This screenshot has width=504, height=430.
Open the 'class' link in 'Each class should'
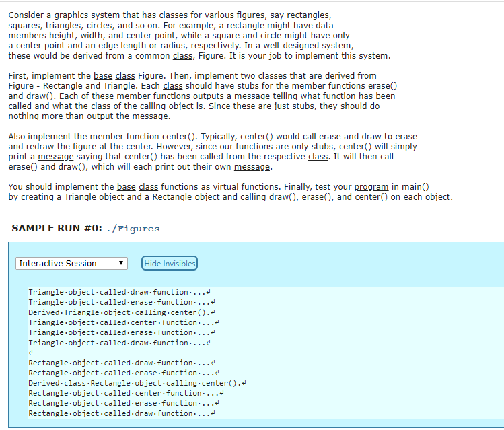[x=173, y=86]
